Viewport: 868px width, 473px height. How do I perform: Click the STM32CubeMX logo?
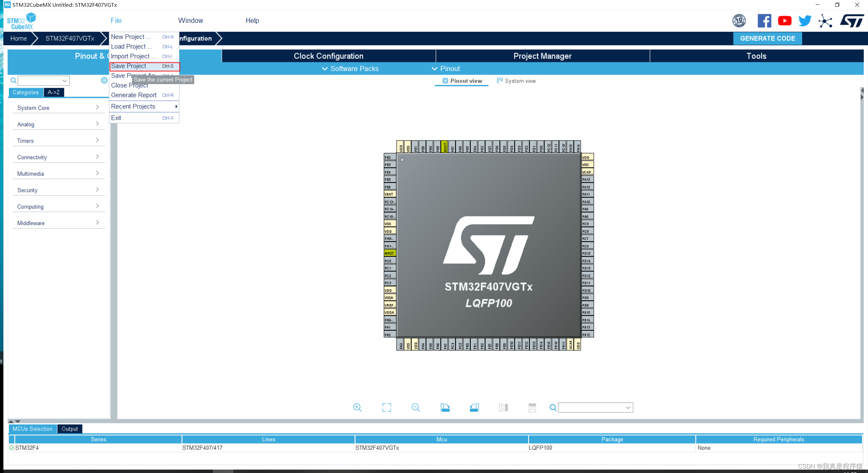pyautogui.click(x=21, y=21)
